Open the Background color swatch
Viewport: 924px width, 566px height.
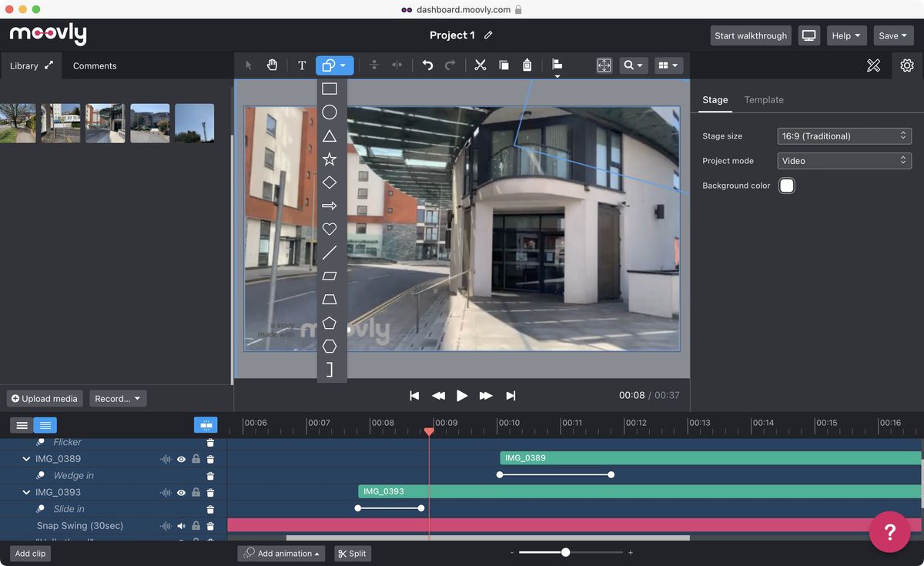[786, 186]
